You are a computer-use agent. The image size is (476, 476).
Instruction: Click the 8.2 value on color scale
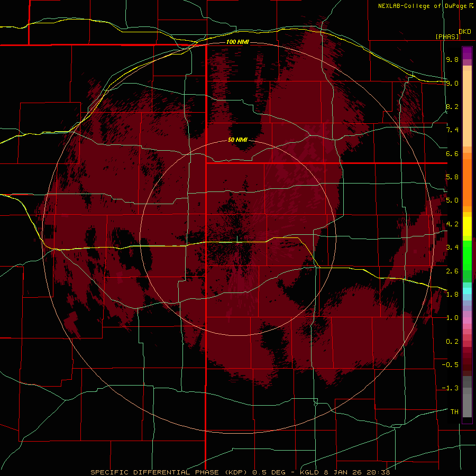point(452,106)
